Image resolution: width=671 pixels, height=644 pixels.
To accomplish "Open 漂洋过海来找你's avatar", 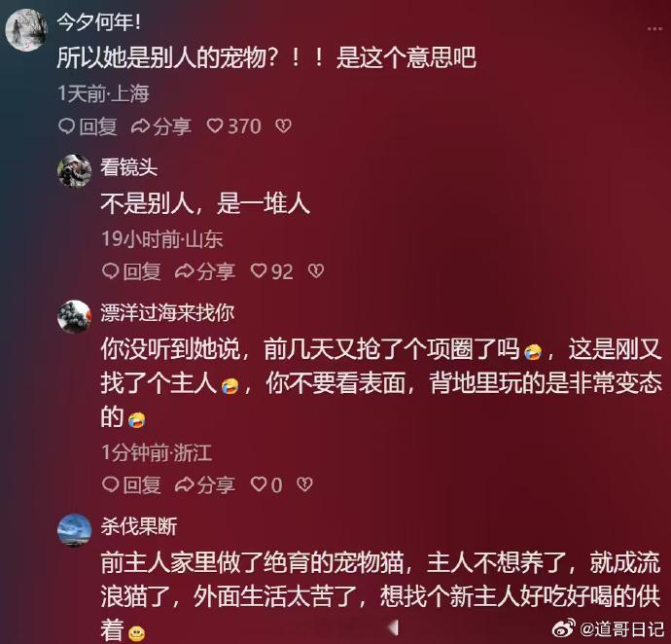I will [x=75, y=316].
